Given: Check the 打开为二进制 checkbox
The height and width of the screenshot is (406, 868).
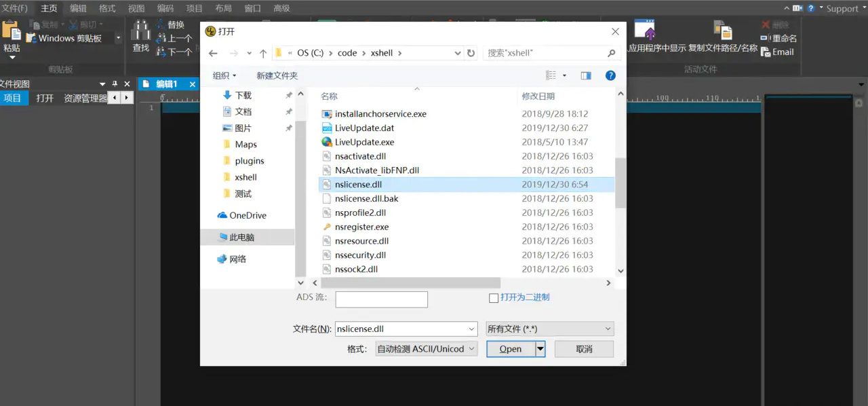Looking at the screenshot, I should [x=494, y=298].
